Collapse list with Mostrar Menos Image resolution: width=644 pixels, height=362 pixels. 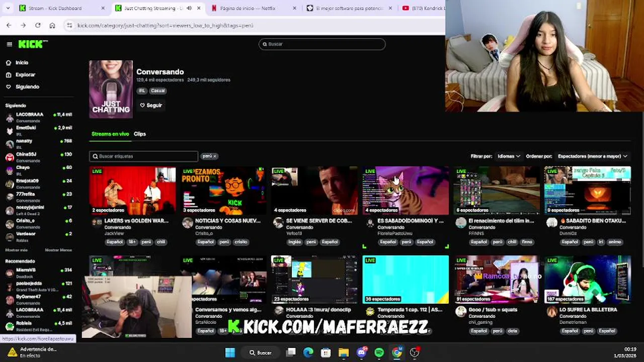click(x=58, y=250)
